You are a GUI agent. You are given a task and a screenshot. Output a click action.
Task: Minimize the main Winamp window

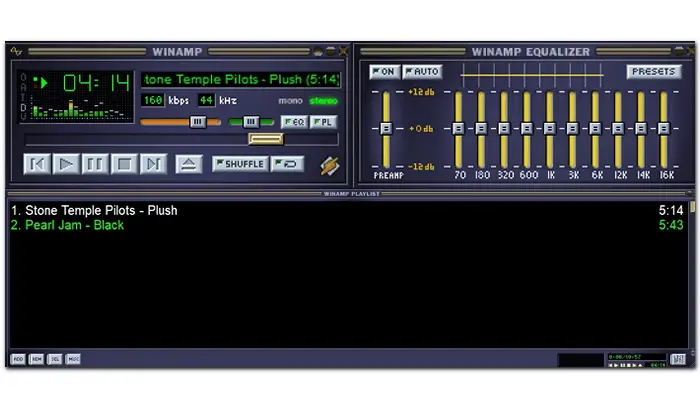click(318, 52)
